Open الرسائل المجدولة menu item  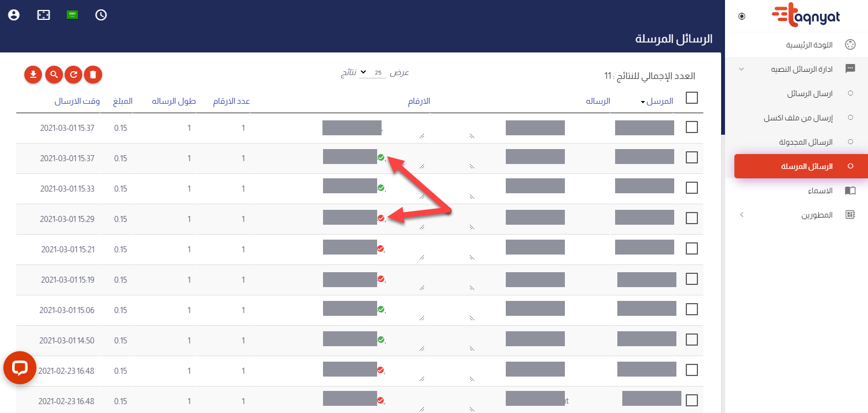pos(806,142)
